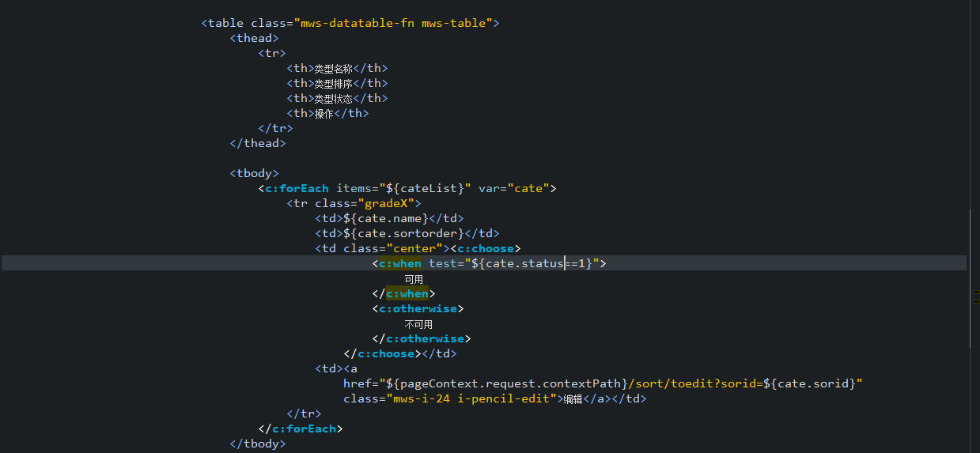
Task: Place cursor on the opening <thead> tag
Action: tap(254, 38)
